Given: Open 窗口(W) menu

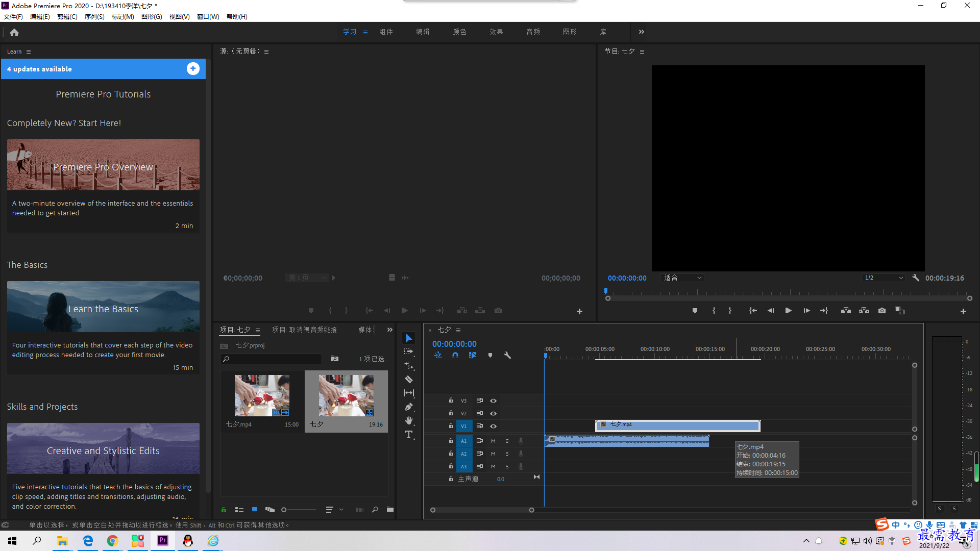Looking at the screenshot, I should (x=208, y=16).
